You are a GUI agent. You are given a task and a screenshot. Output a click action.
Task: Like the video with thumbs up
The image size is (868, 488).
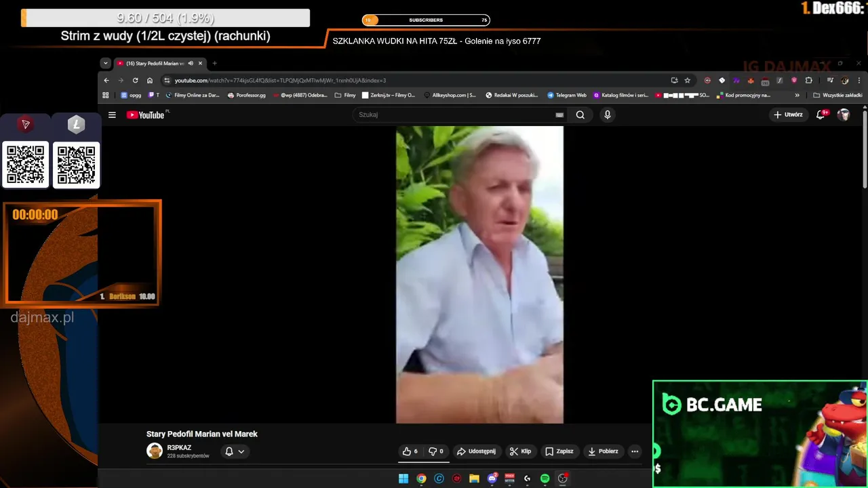(x=410, y=451)
